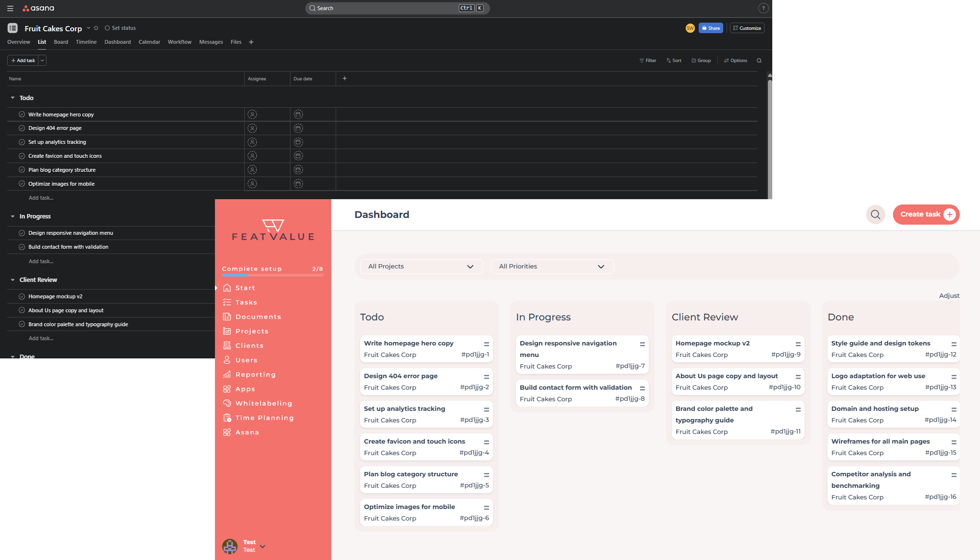Collapse the Todo section in Asana list
980x560 pixels.
(x=13, y=98)
